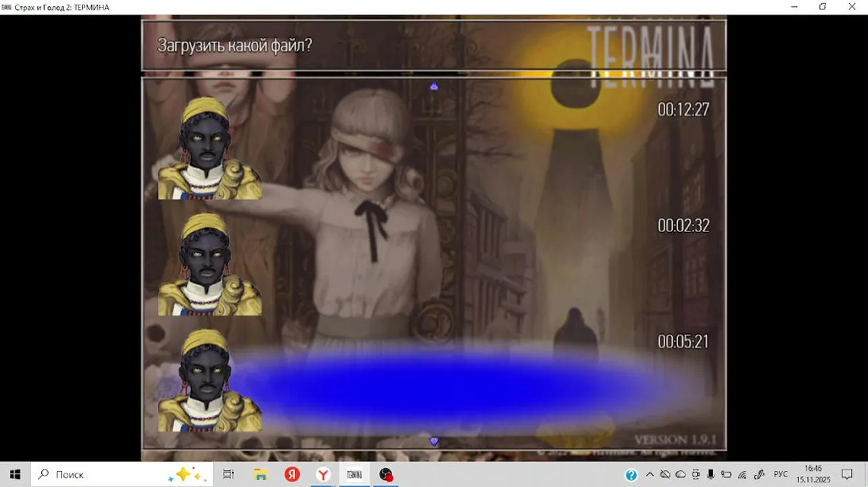This screenshot has height=487, width=868.
Task: Select the save file with time 00:05:21
Action: pos(434,381)
